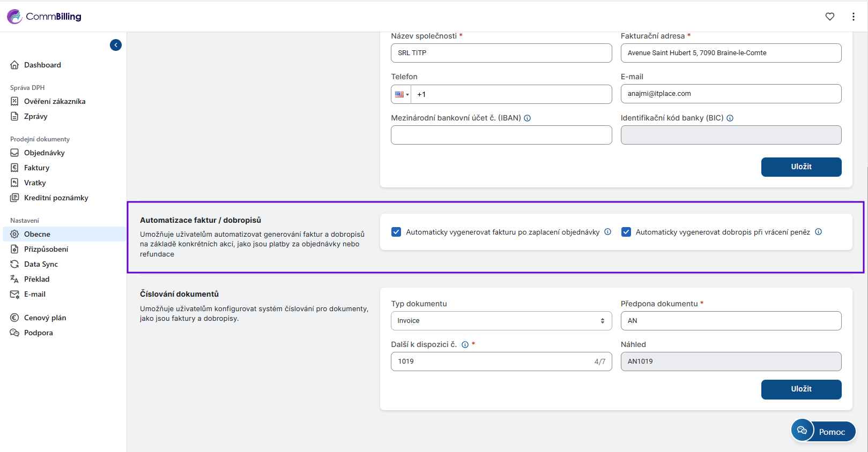Click the Předpona dokumentu input field
The width and height of the screenshot is (868, 452).
[730, 321]
